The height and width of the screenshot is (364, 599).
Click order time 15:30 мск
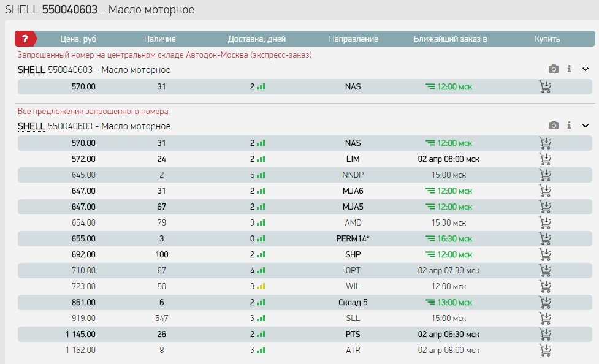click(x=449, y=222)
